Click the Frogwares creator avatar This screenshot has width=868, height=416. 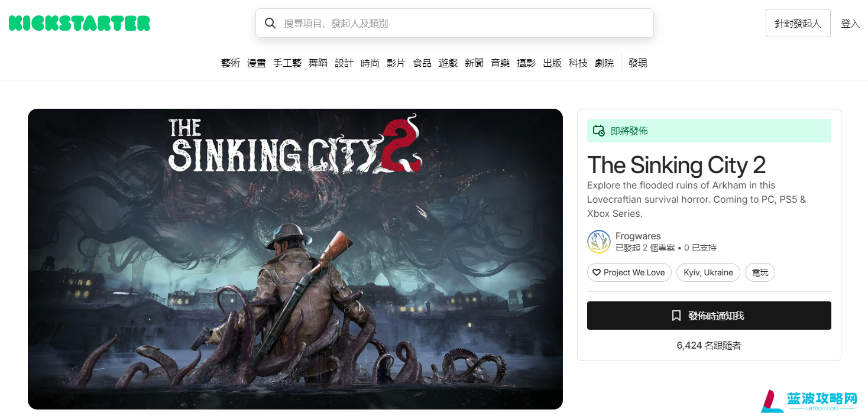coord(598,242)
